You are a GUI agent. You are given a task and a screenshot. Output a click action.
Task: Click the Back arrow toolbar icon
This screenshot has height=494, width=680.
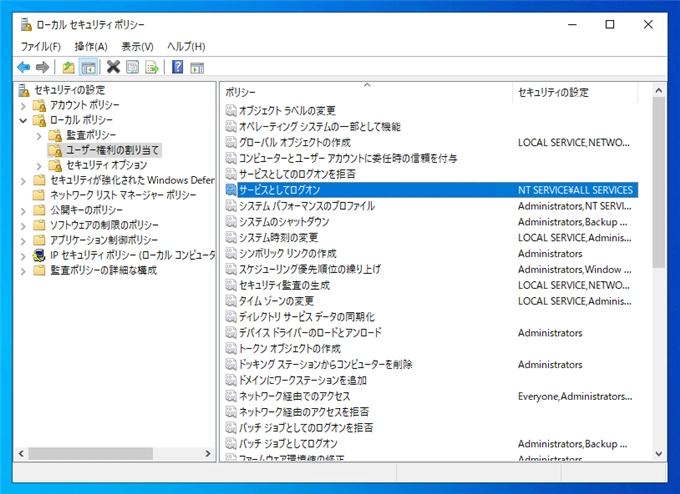[23, 67]
